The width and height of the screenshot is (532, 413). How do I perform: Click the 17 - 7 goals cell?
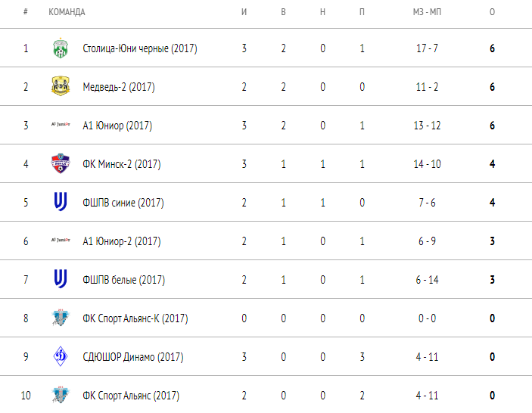coord(427,48)
